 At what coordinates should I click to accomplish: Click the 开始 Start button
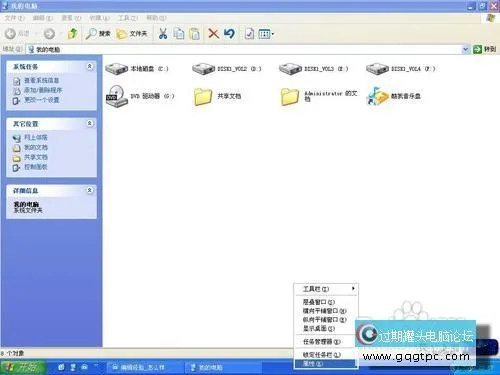[23, 367]
